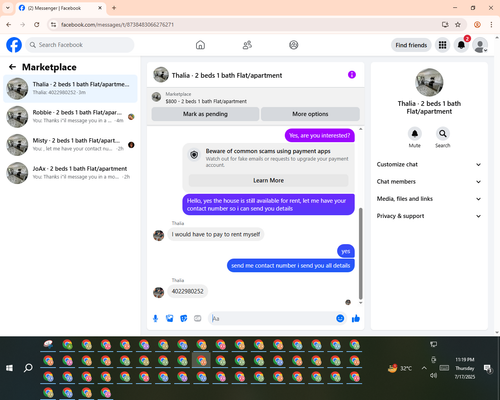This screenshot has width=500, height=400.
Task: Click the message 4022980252
Action: tap(187, 291)
